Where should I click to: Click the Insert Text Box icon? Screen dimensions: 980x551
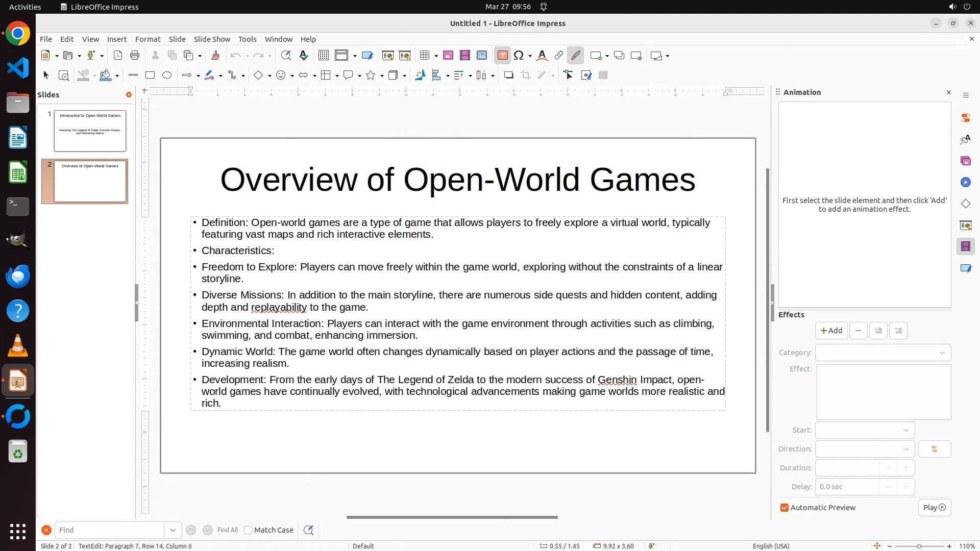502,56
